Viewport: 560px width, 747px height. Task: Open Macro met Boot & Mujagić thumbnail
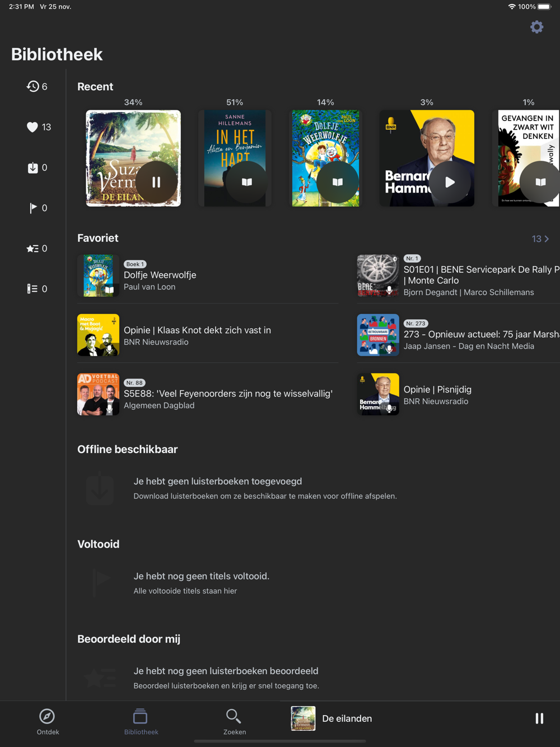click(x=98, y=335)
